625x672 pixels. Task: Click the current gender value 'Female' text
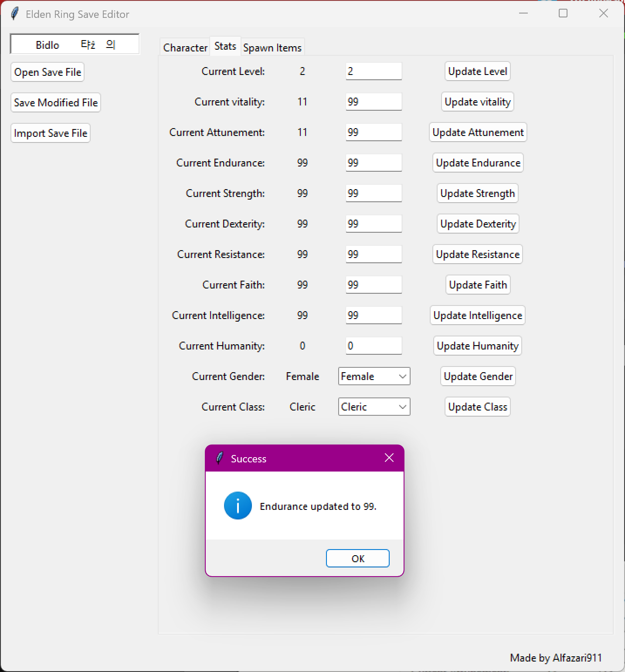(x=302, y=377)
